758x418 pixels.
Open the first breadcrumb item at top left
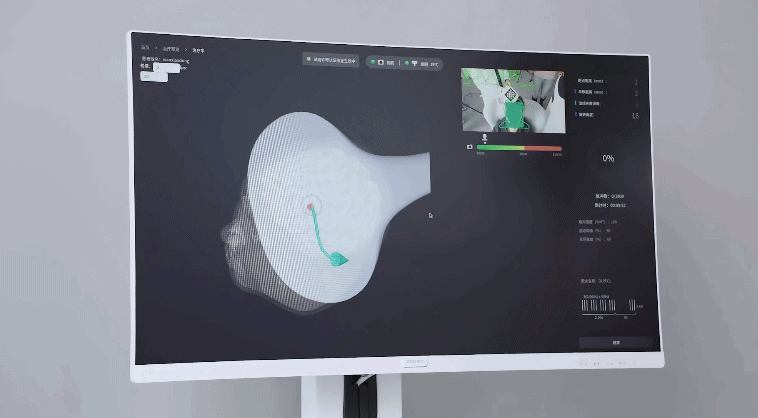(145, 47)
